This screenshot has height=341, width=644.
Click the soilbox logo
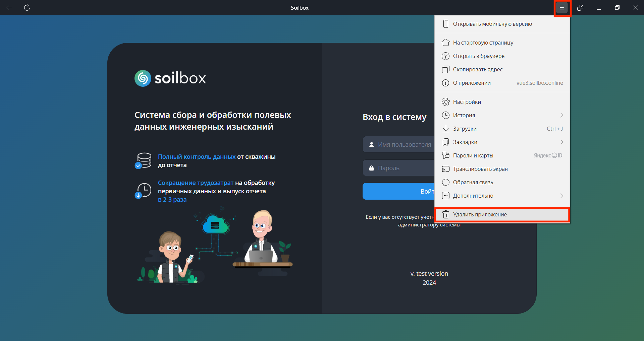[x=170, y=78]
